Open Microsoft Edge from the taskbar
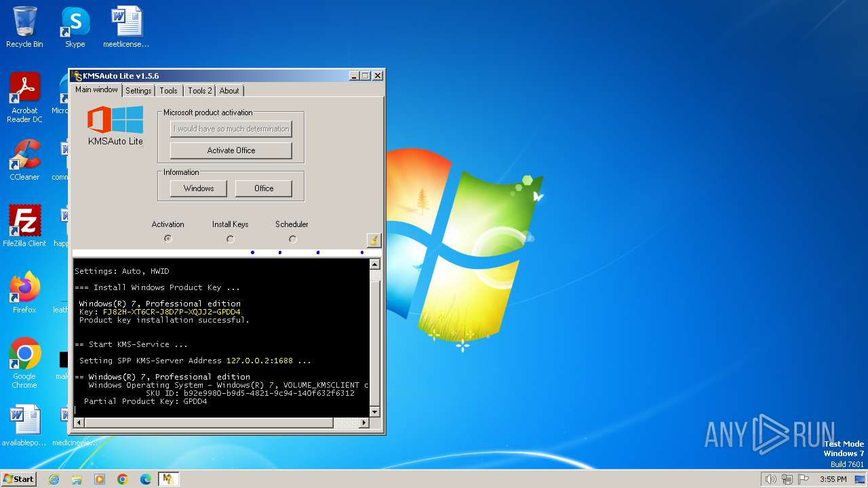Viewport: 868px width, 488px height. [x=146, y=479]
